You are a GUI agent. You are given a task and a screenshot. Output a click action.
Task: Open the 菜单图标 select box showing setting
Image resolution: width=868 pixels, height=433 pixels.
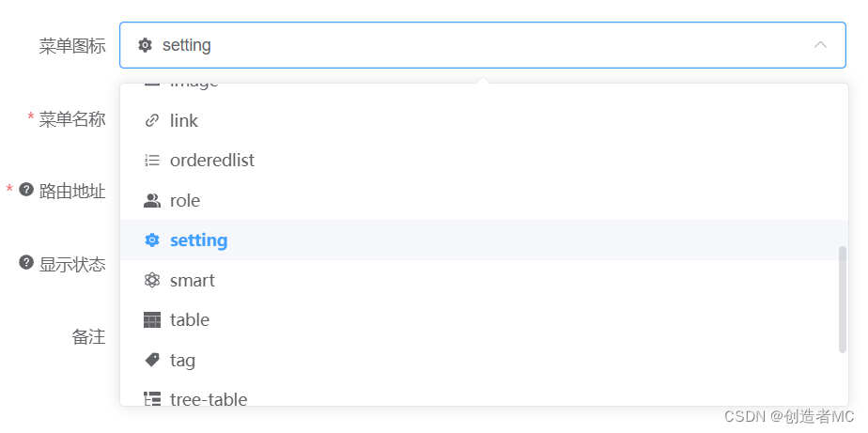pyautogui.click(x=470, y=45)
